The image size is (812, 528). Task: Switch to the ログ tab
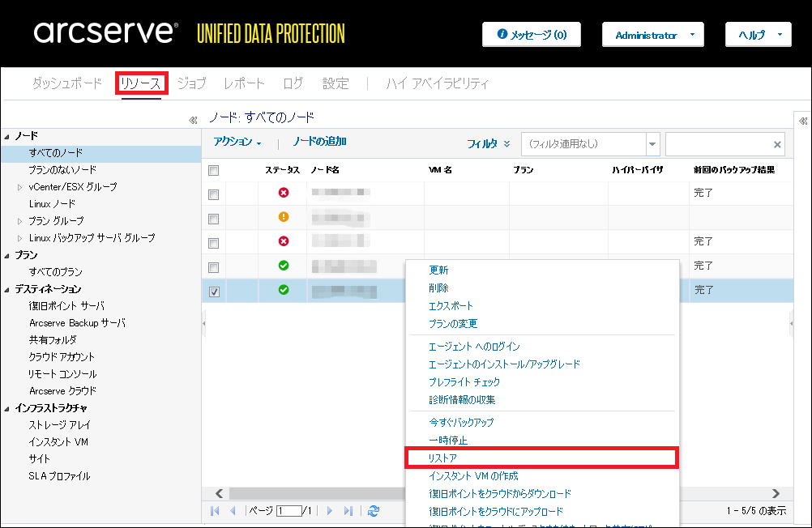(293, 83)
